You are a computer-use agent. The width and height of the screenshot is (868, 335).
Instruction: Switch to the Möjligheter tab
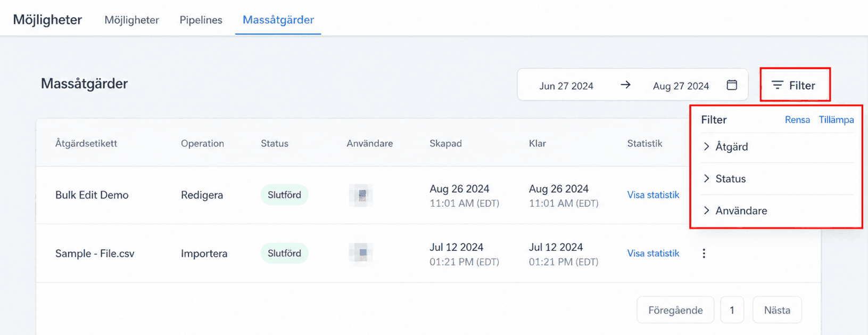[x=131, y=20]
